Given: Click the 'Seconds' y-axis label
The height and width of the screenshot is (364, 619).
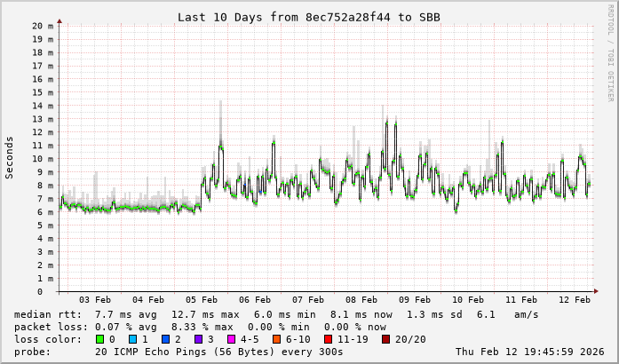Looking at the screenshot, I should [10, 157].
